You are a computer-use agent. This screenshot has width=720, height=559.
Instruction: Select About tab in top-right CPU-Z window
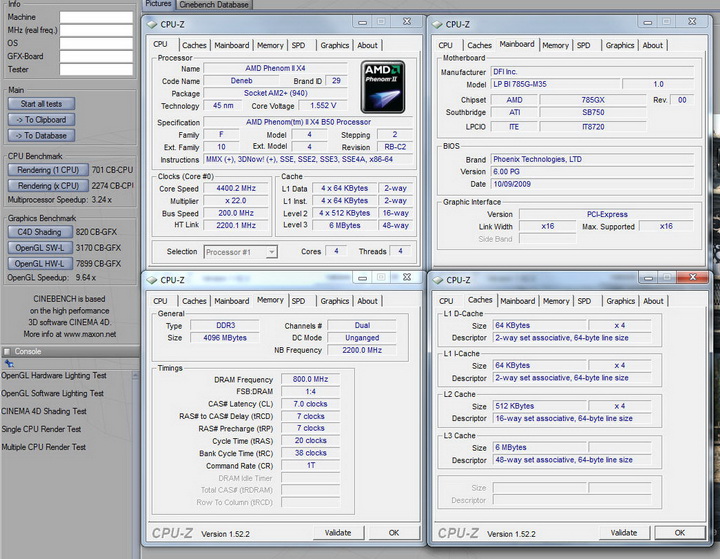point(652,45)
